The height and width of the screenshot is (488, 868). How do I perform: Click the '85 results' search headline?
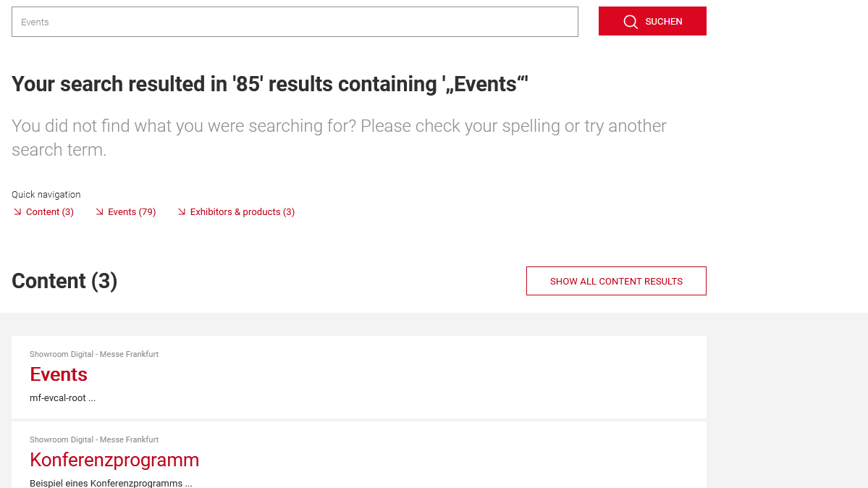pos(269,84)
